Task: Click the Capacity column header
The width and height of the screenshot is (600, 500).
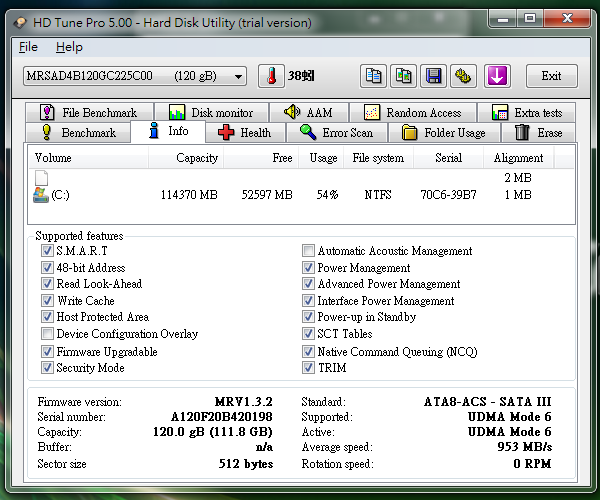Action: coord(186,158)
